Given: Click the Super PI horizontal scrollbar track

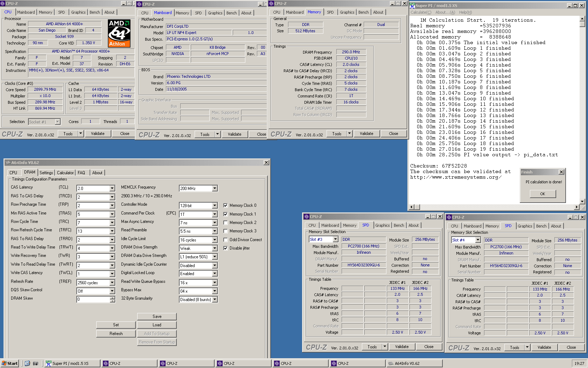Looking at the screenshot, I should [497, 207].
